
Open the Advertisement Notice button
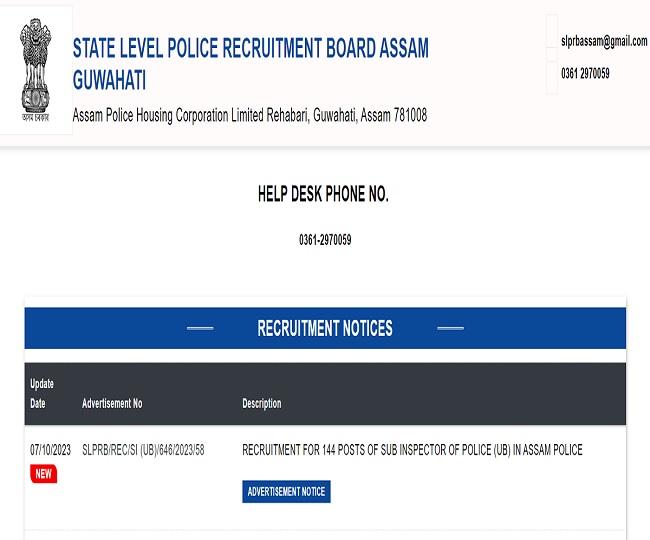click(x=286, y=492)
